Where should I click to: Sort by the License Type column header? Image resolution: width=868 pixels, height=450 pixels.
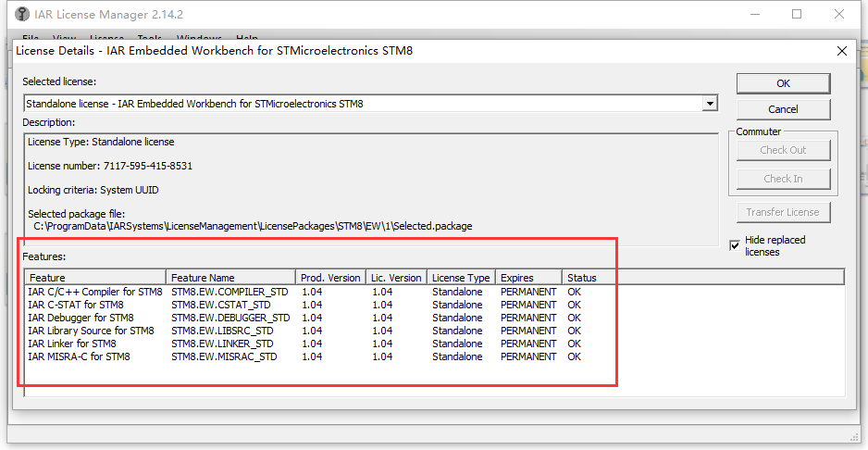(461, 277)
